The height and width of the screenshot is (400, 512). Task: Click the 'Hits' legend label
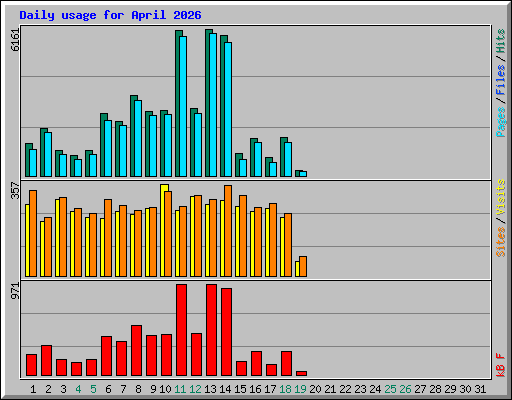click(501, 41)
